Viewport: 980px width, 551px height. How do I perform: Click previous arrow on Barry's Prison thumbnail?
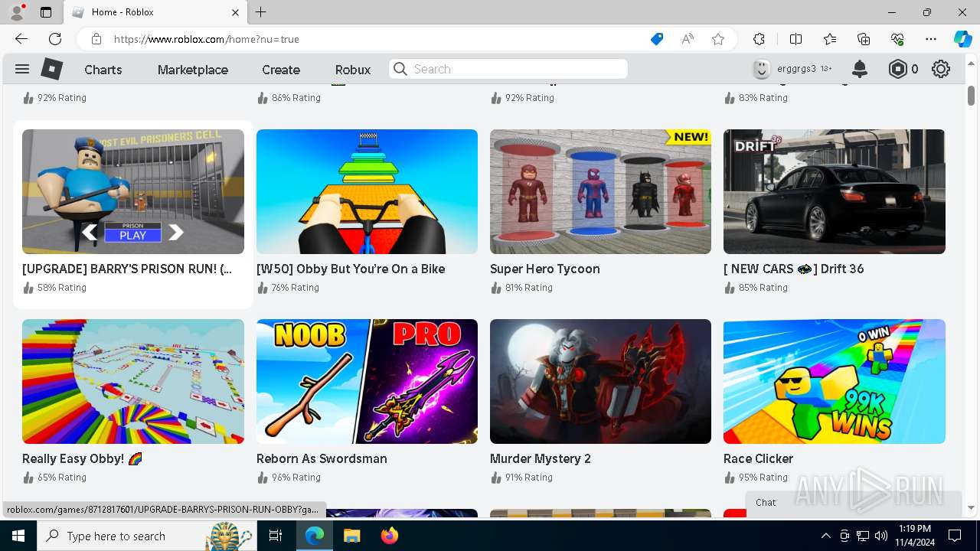(x=90, y=232)
